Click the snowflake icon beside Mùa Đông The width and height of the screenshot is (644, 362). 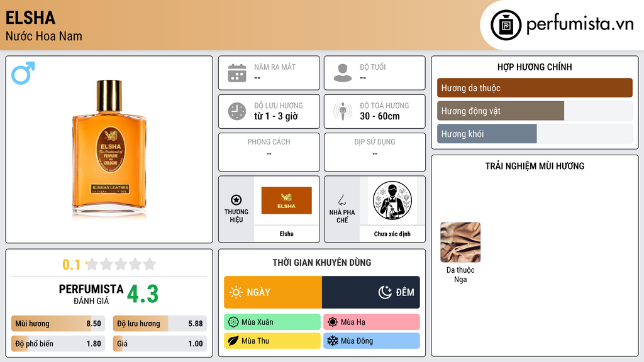tap(333, 341)
